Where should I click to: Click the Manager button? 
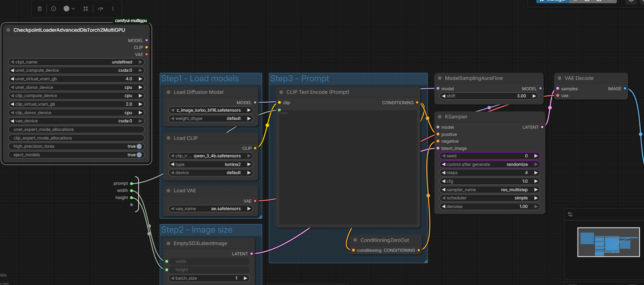pos(553,1)
